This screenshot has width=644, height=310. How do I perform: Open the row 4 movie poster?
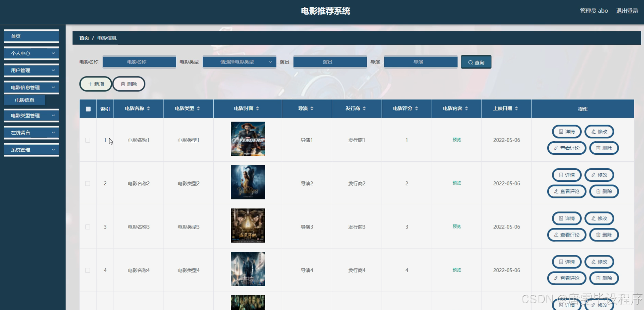click(x=248, y=269)
